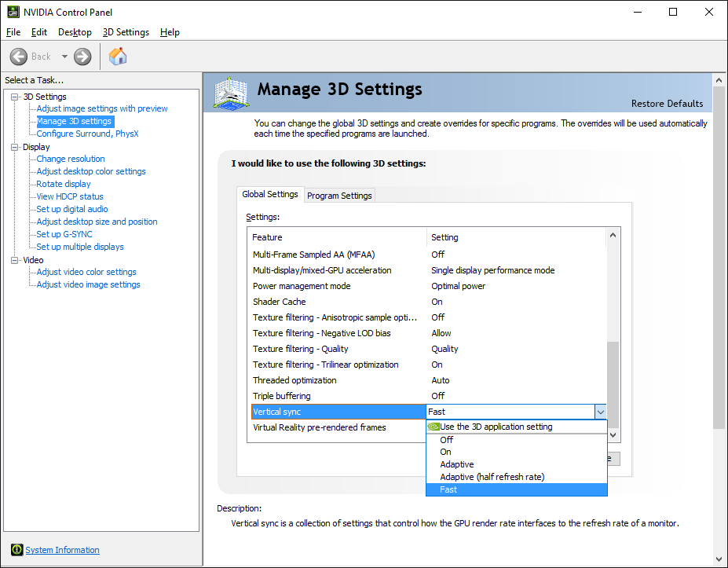
Task: Select Set up G-SYNC task
Action: tap(64, 234)
